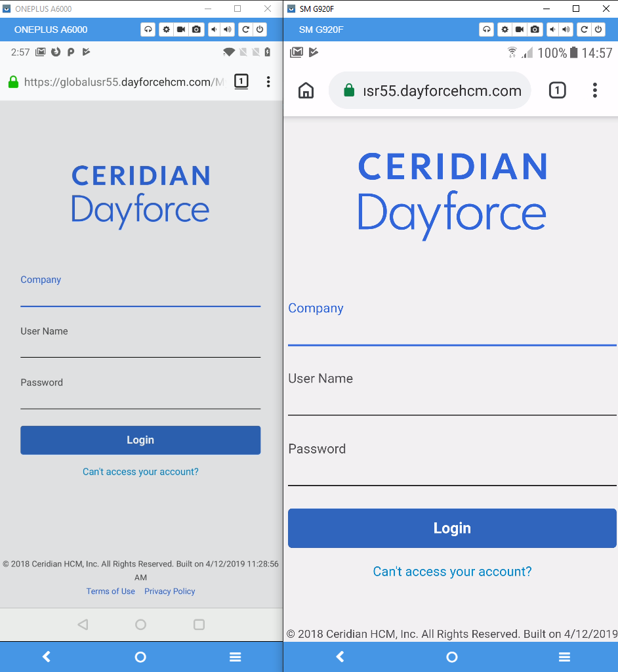Tap the Chrome home icon on SM G920F
The height and width of the screenshot is (672, 618).
pyautogui.click(x=306, y=90)
